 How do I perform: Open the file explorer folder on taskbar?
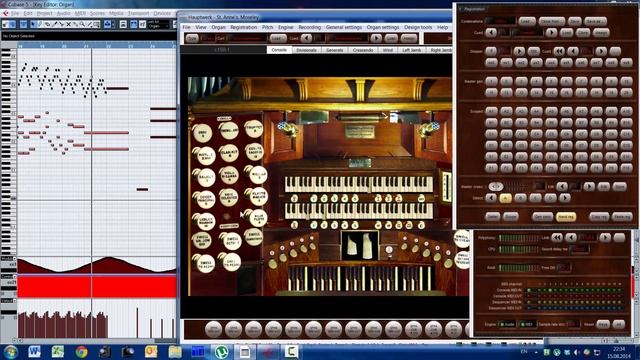[175, 351]
